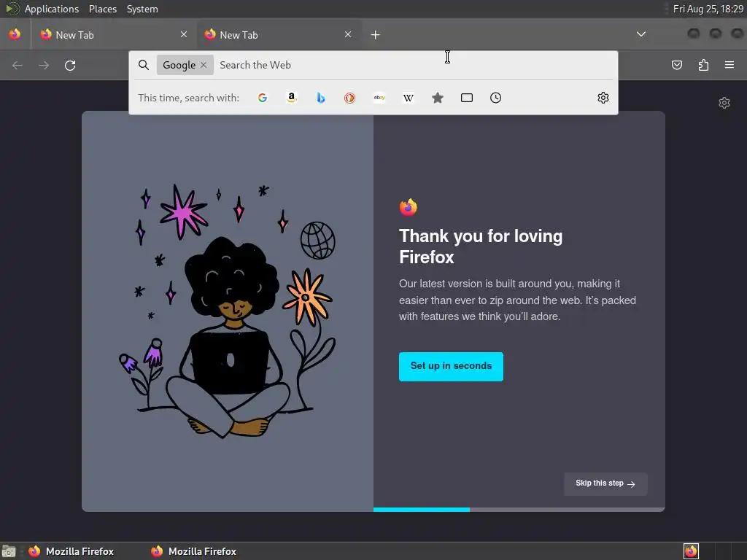Go back one page

(18, 65)
